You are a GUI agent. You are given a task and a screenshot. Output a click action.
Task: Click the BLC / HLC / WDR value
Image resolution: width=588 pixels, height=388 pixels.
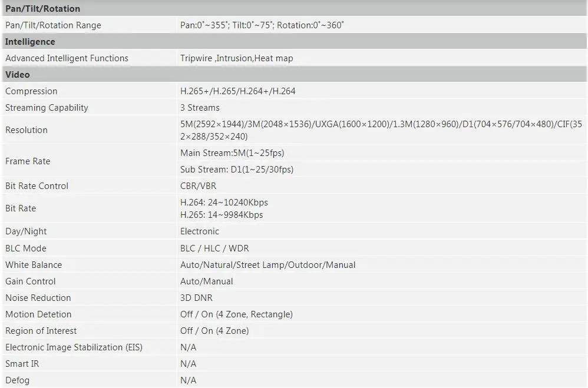click(214, 248)
